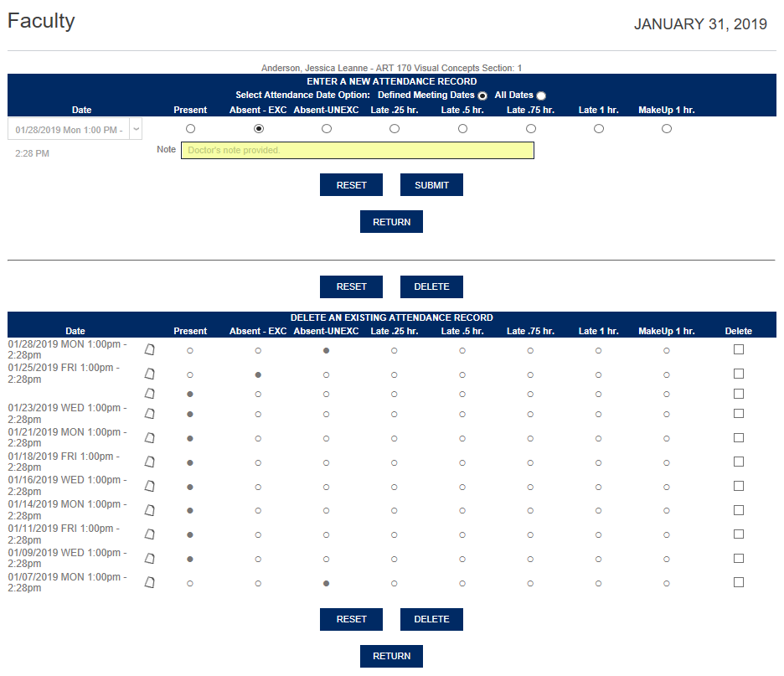Viewport: 784px width, 676px height.
Task: Click Absent - EXC radio in 01/25/2019 row
Action: tap(258, 375)
